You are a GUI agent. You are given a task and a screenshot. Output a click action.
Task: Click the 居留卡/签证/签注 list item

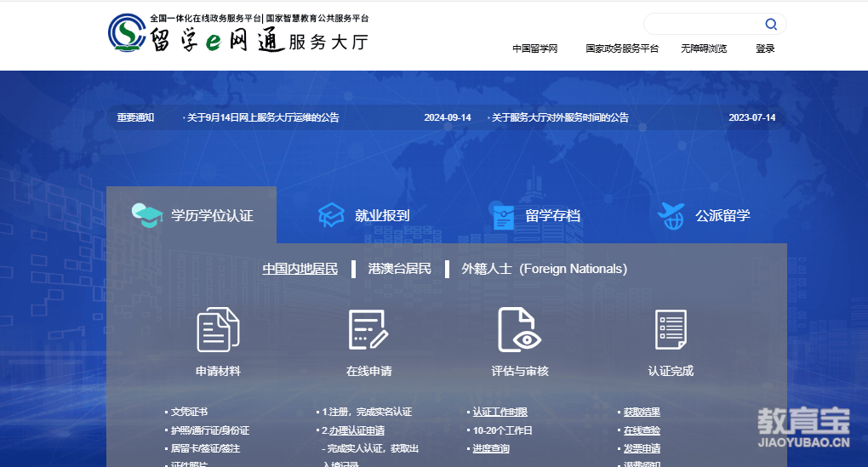pyautogui.click(x=205, y=449)
